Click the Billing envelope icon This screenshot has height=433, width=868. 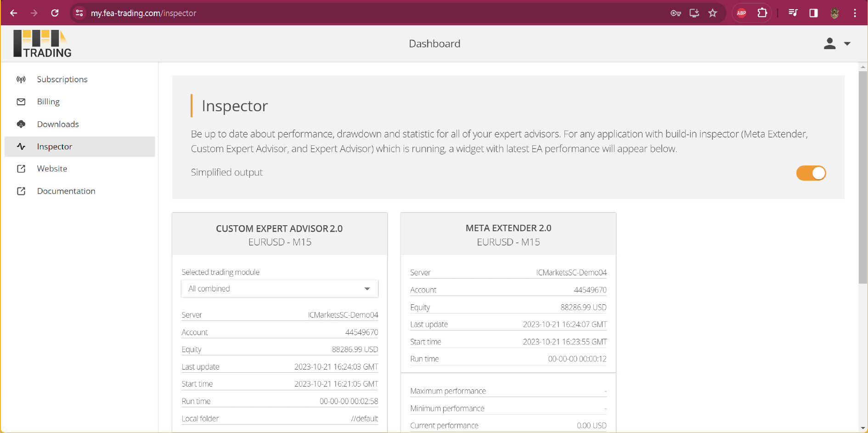[x=21, y=102]
